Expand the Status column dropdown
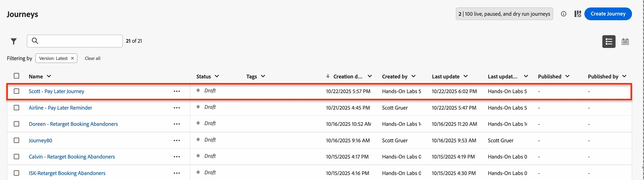Screen dimensions: 644x180 (217, 76)
